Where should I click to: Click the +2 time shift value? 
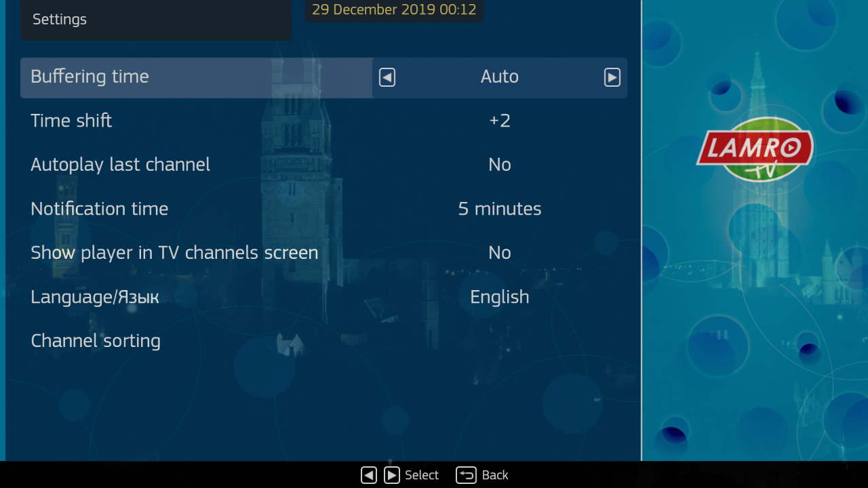click(500, 121)
